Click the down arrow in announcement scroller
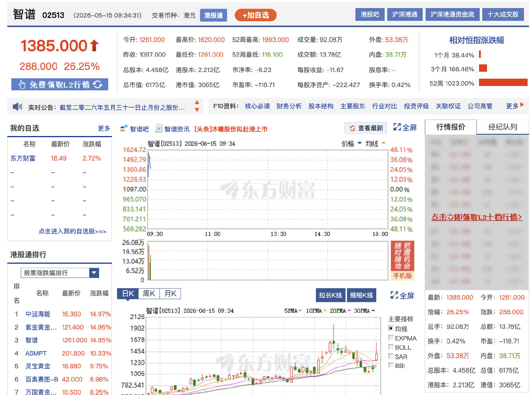The image size is (532, 395). pyautogui.click(x=197, y=109)
